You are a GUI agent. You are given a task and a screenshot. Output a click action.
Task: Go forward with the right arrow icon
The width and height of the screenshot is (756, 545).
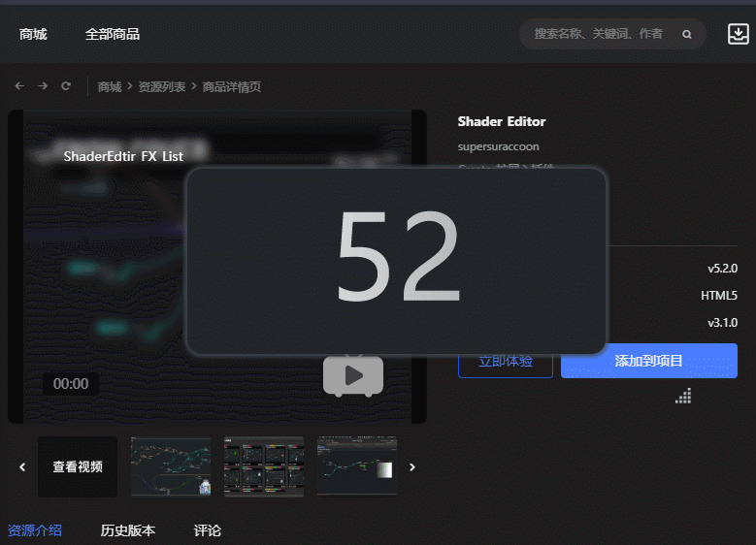click(x=43, y=85)
